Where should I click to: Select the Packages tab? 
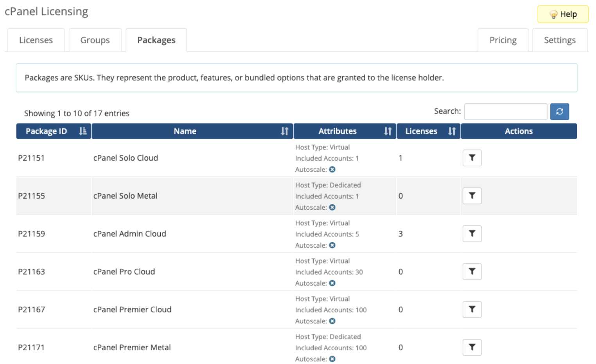coord(156,40)
